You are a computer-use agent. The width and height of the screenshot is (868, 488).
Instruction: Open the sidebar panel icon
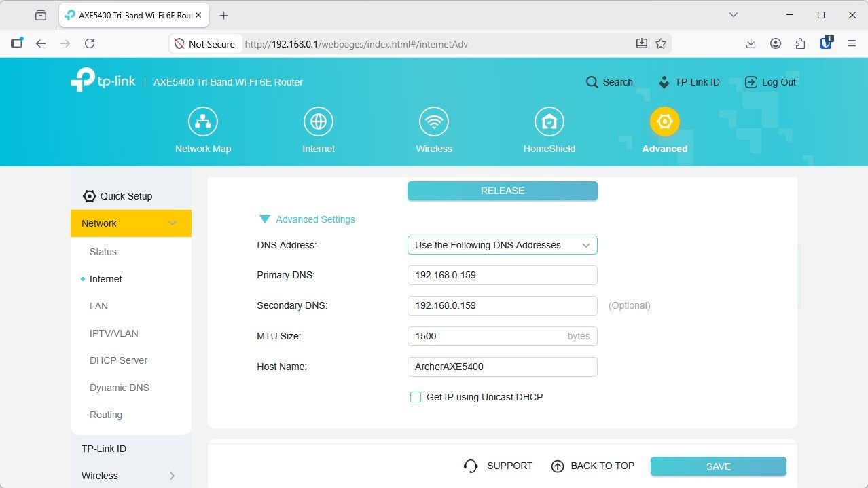coord(17,43)
